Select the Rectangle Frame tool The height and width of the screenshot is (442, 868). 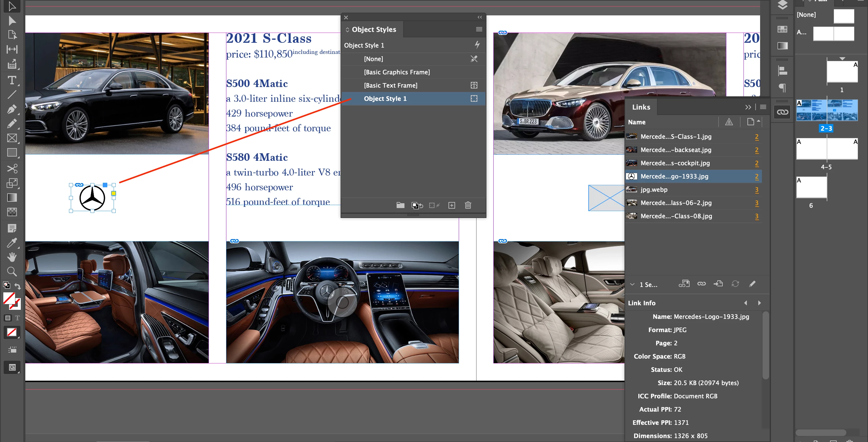point(12,138)
